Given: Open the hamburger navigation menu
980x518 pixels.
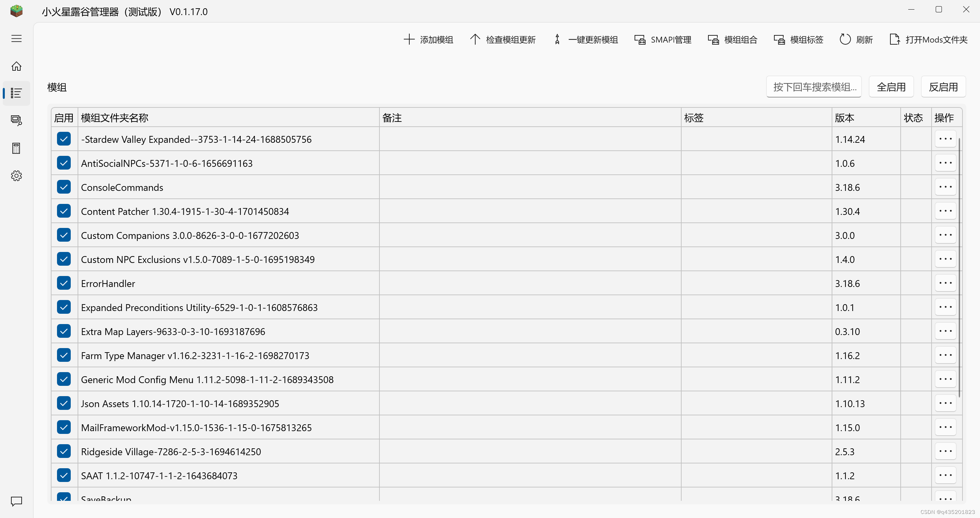Looking at the screenshot, I should coord(16,39).
